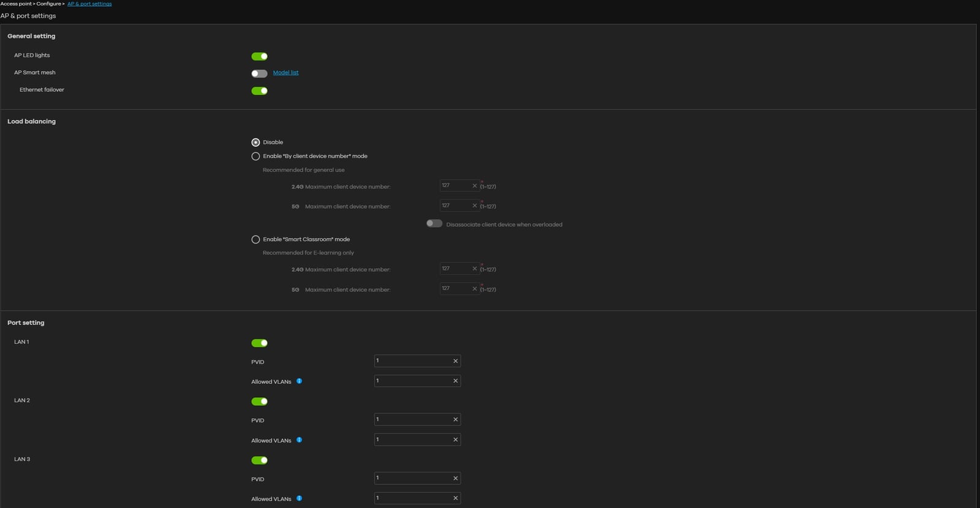The width and height of the screenshot is (980, 508).
Task: Toggle Disassociate client device when overloaded
Action: pos(434,224)
